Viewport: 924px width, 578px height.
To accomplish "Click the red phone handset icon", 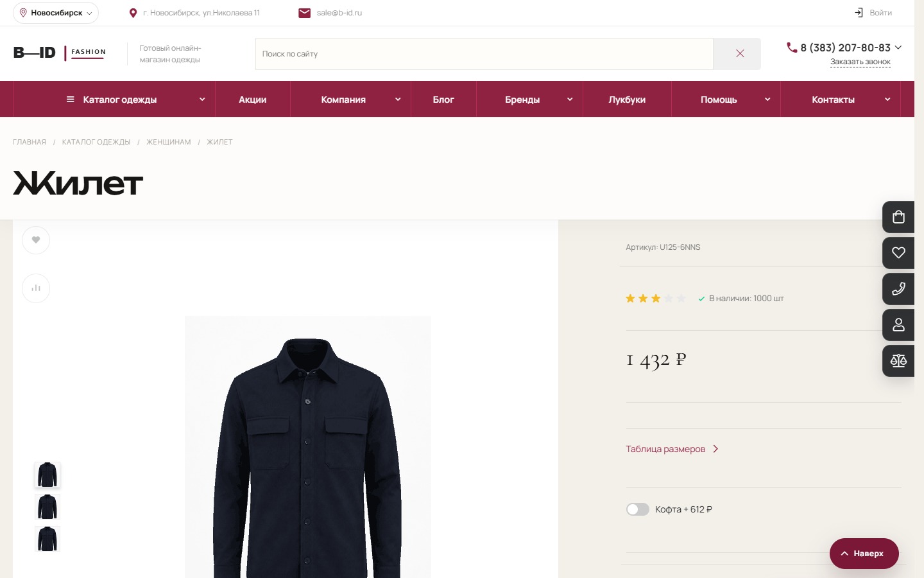I will (x=792, y=48).
